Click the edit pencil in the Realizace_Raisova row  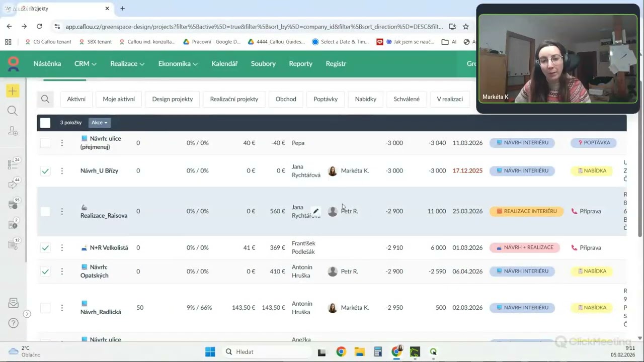pyautogui.click(x=315, y=211)
